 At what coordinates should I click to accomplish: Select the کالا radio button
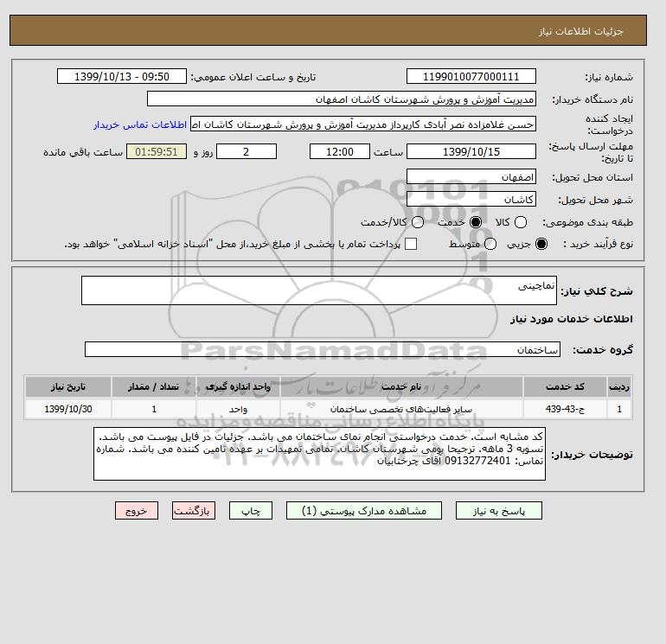click(521, 222)
